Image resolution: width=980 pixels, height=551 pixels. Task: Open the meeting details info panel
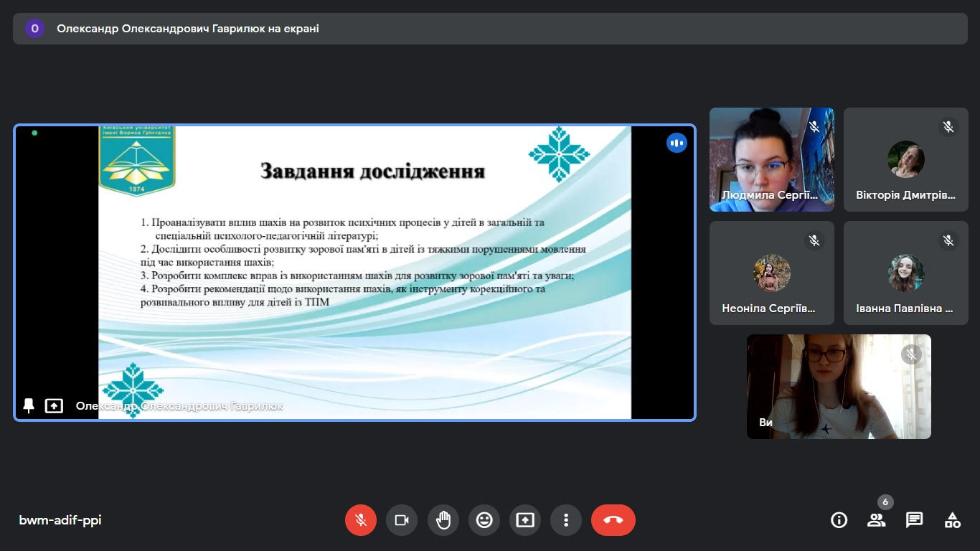coord(839,520)
